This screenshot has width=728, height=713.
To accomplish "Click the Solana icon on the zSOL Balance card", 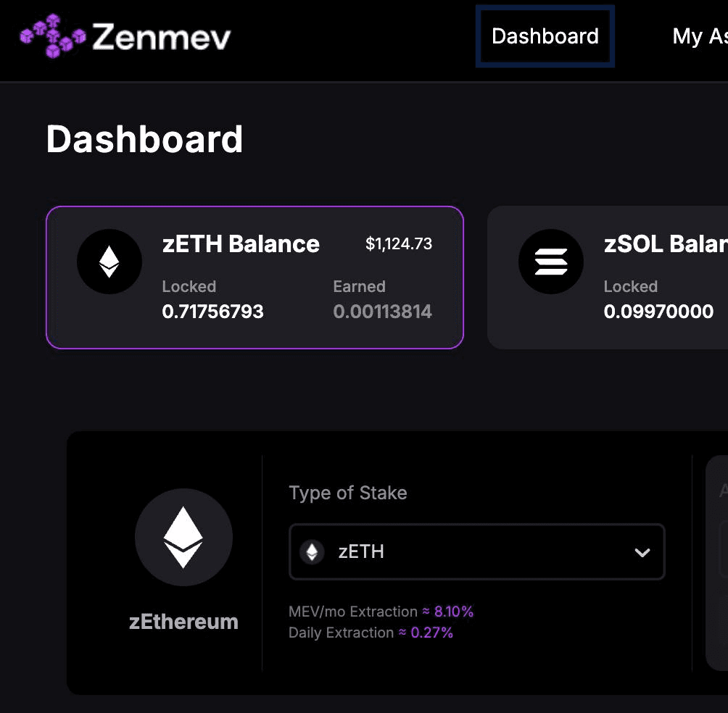I will click(x=551, y=262).
